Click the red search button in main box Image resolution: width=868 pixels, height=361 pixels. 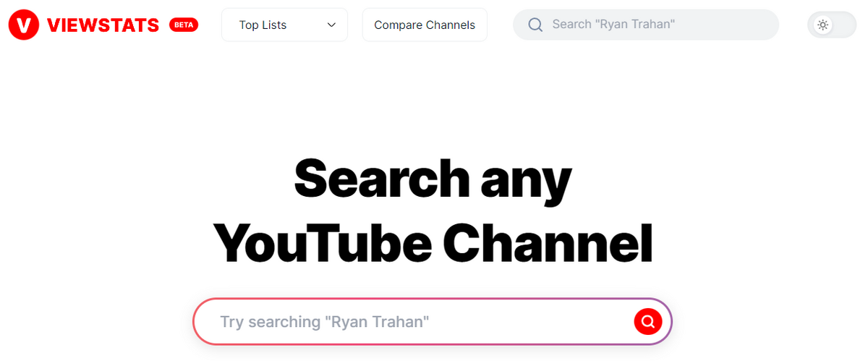click(x=648, y=321)
